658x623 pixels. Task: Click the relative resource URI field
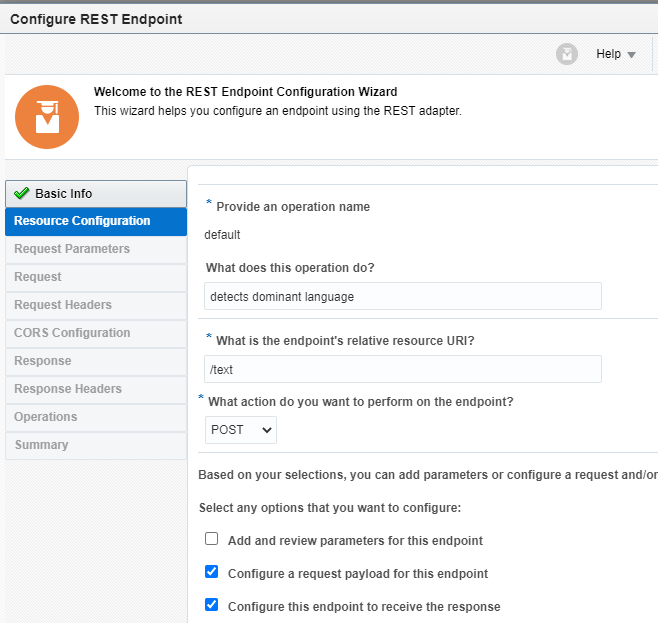pos(403,369)
